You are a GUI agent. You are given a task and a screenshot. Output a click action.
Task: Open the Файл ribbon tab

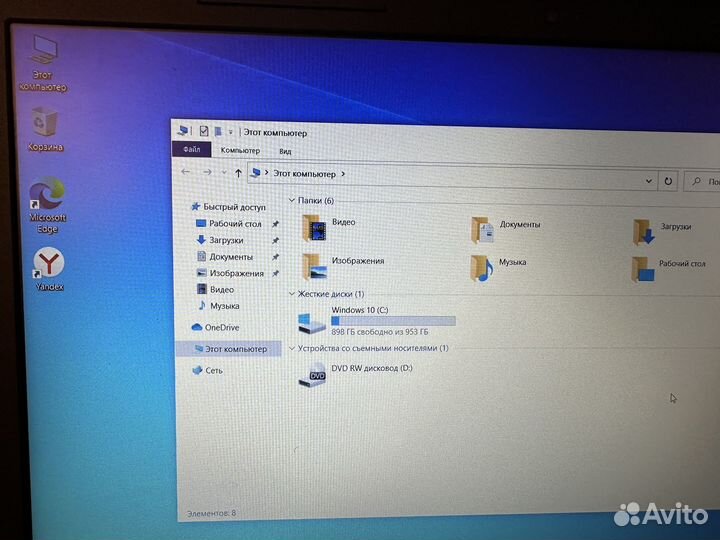click(191, 149)
